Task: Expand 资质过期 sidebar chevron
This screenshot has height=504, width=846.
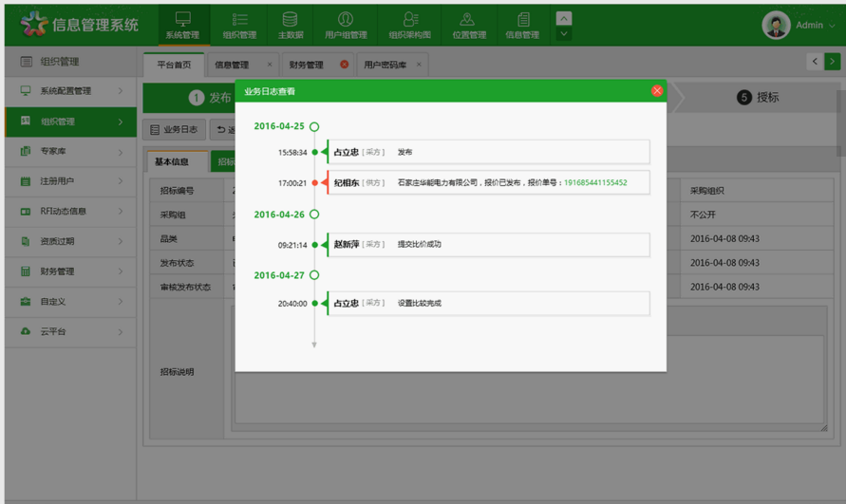Action: point(121,241)
